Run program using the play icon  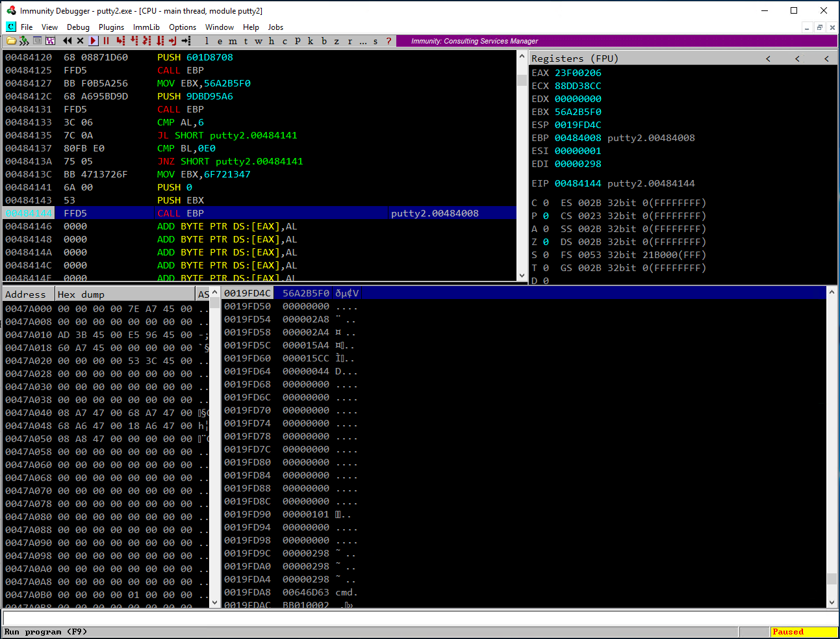93,41
